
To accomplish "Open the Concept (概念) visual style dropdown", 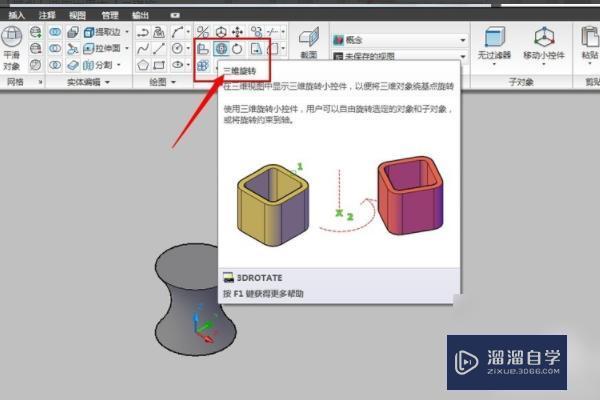I will pos(400,40).
